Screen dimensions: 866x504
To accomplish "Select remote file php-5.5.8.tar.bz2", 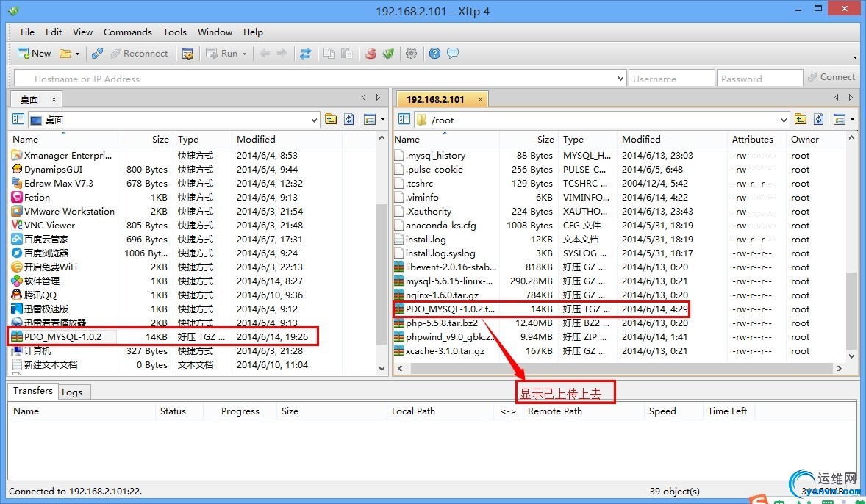I will click(x=441, y=323).
